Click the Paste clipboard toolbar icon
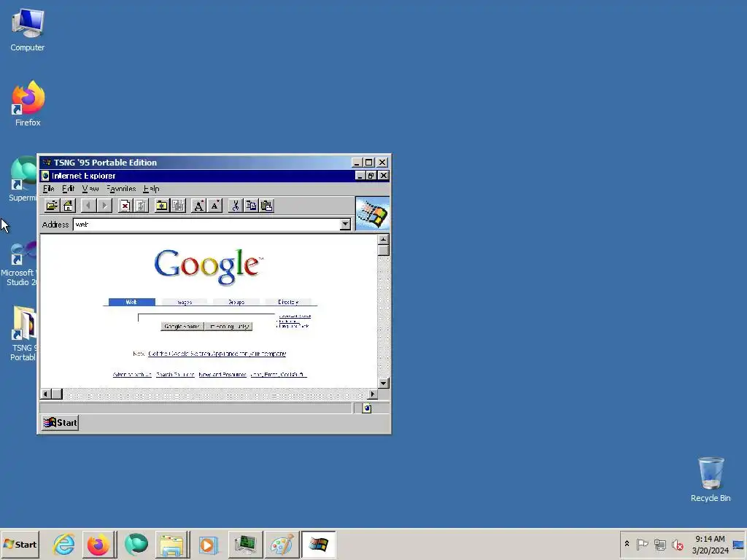Viewport: 747px width, 560px height. 267,206
